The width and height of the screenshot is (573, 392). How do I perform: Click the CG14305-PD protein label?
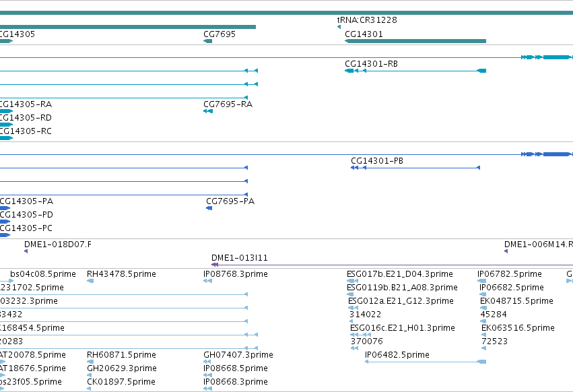tap(26, 215)
